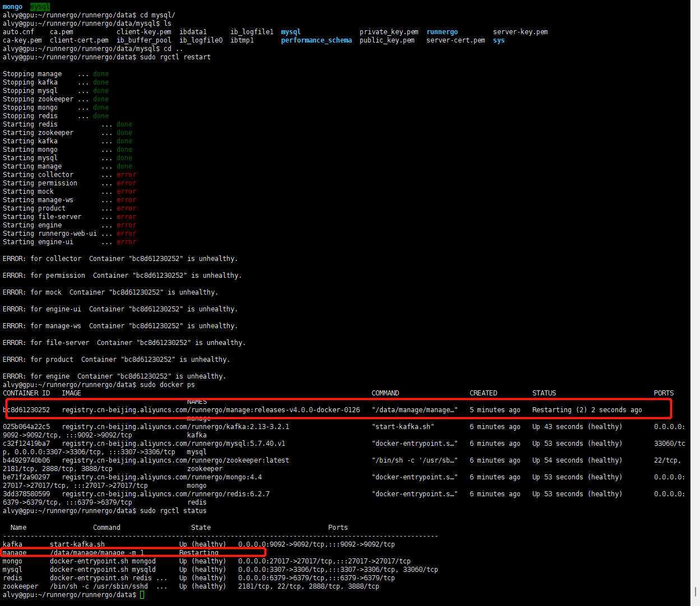The width and height of the screenshot is (700, 606).
Task: Click the STATUS column header in docker ps
Action: click(544, 393)
